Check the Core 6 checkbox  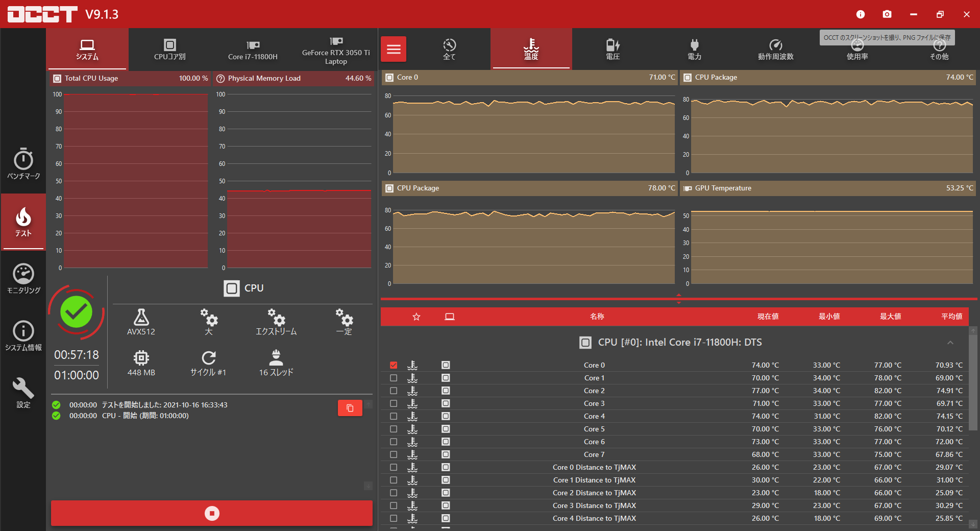tap(394, 442)
